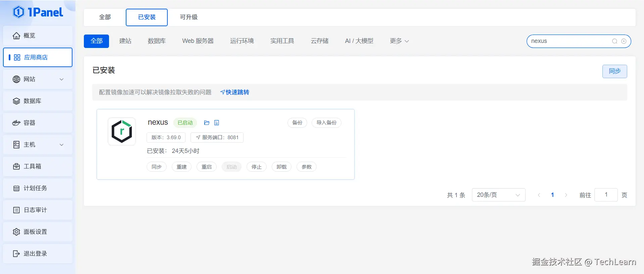Select page number 1 in pagination
The height and width of the screenshot is (274, 644).
(x=552, y=195)
